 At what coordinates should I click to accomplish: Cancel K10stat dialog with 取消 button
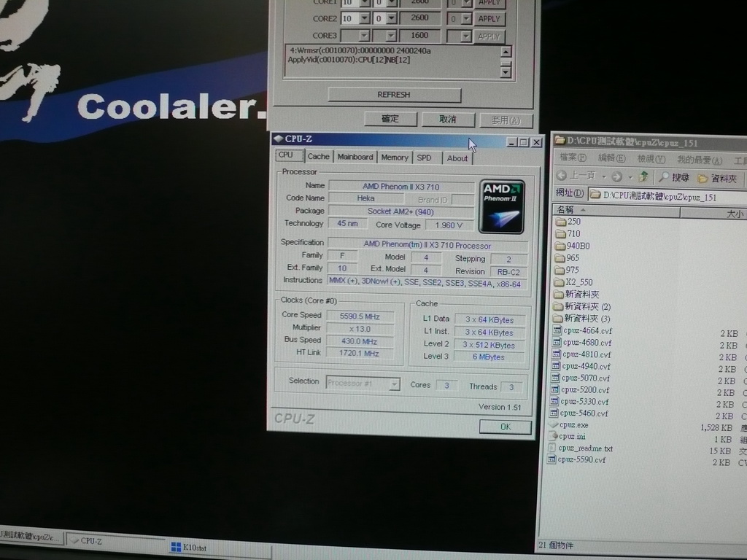448,120
